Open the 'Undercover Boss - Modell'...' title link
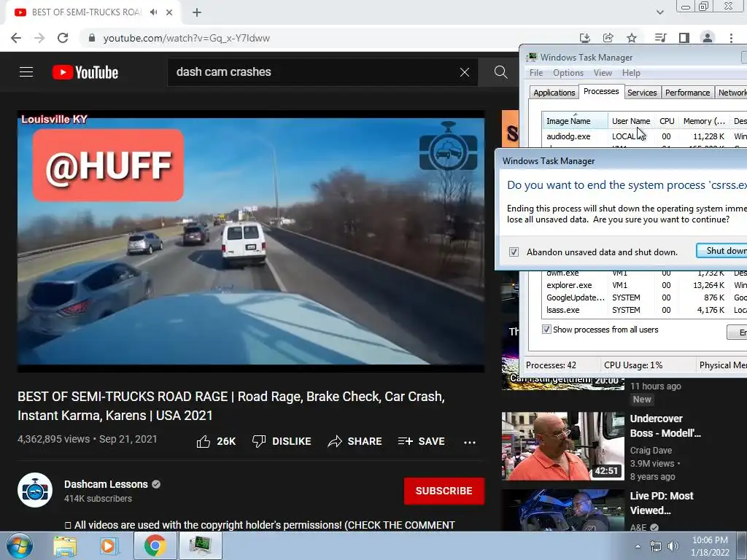Viewport: 747px width, 560px height. point(665,426)
